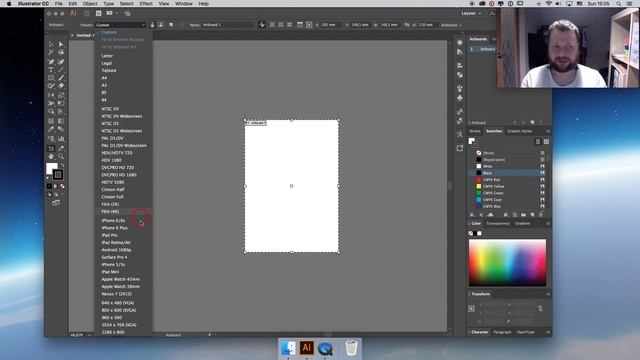Choose Film (4K) preset
The width and height of the screenshot is (640, 360).
point(110,212)
